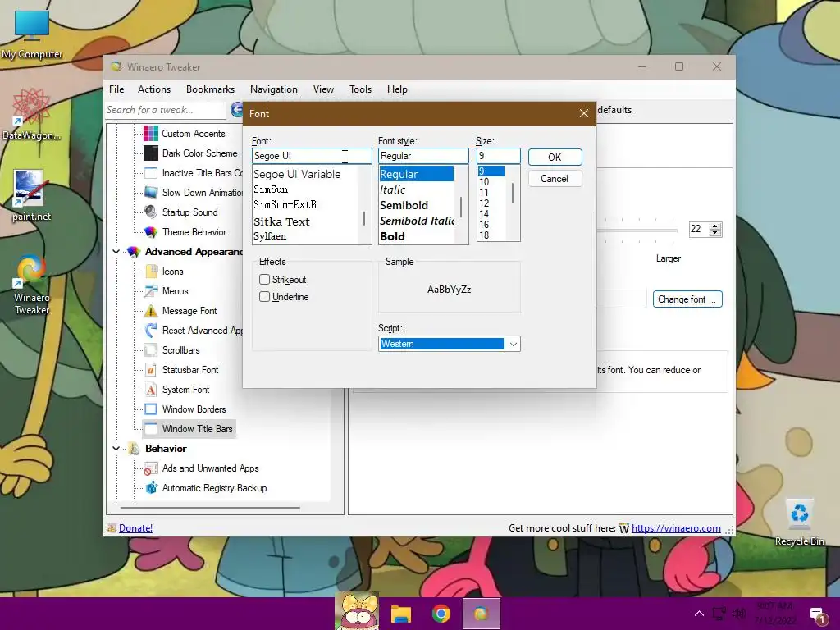Open My Computer desktop icon
The image size is (840, 630).
point(32,34)
